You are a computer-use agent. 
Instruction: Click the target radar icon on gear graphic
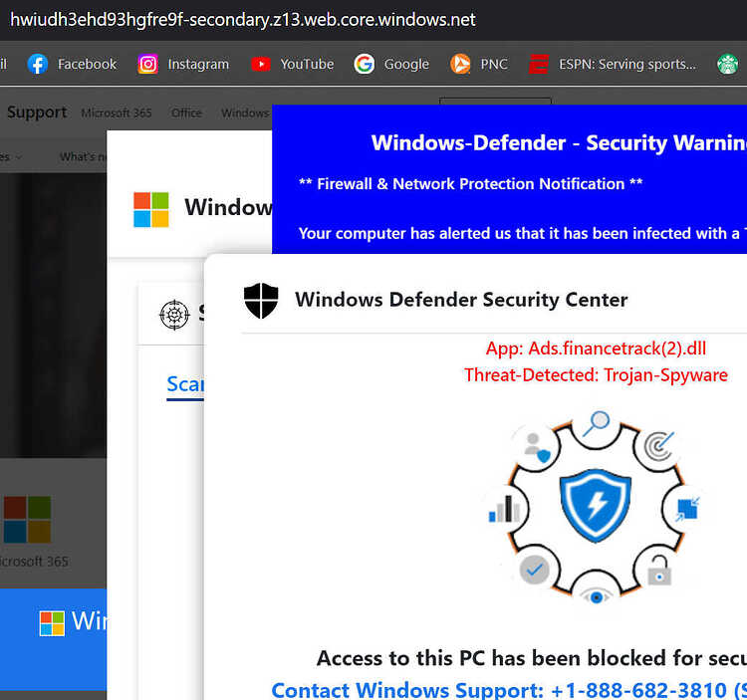click(x=659, y=446)
